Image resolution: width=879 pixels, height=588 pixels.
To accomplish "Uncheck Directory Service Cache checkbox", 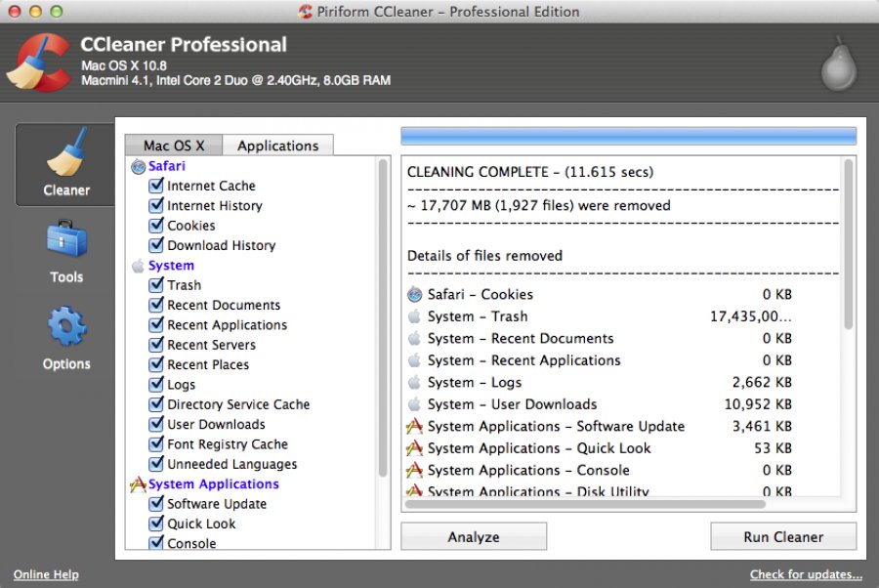I will pyautogui.click(x=156, y=404).
